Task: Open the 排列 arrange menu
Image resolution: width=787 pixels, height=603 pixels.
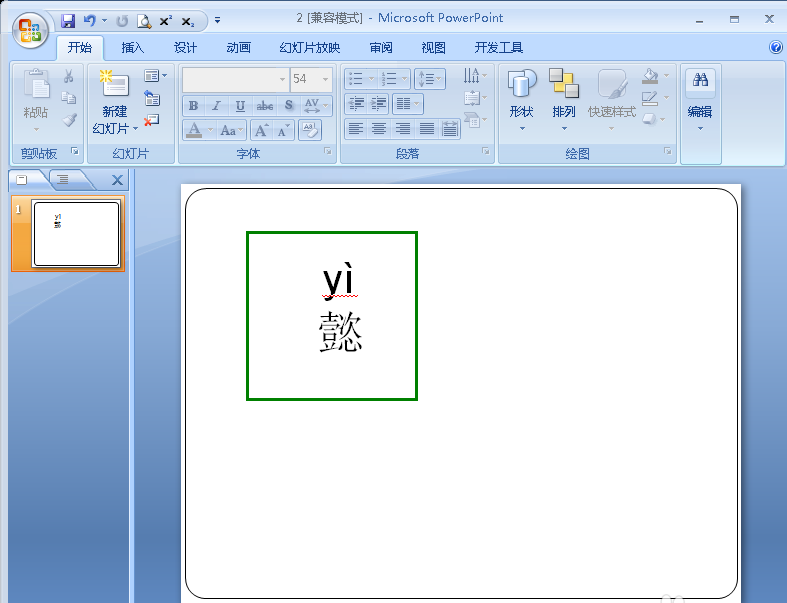Action: [x=564, y=100]
